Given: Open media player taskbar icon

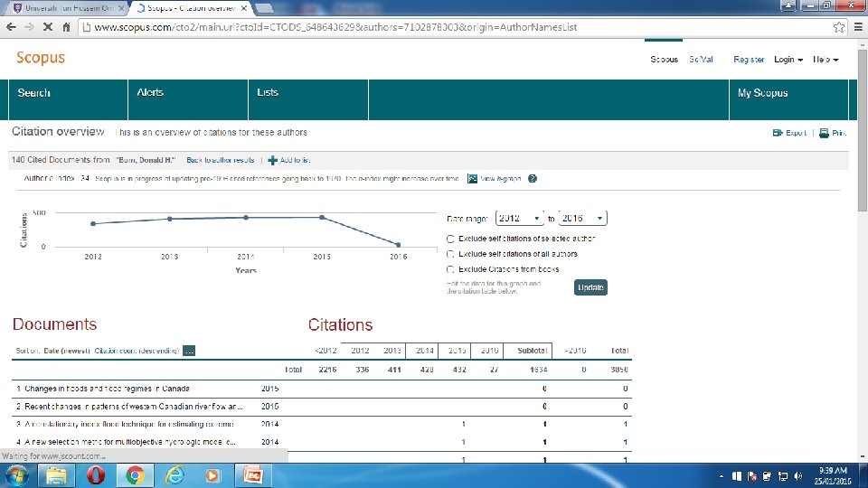Looking at the screenshot, I should 212,476.
